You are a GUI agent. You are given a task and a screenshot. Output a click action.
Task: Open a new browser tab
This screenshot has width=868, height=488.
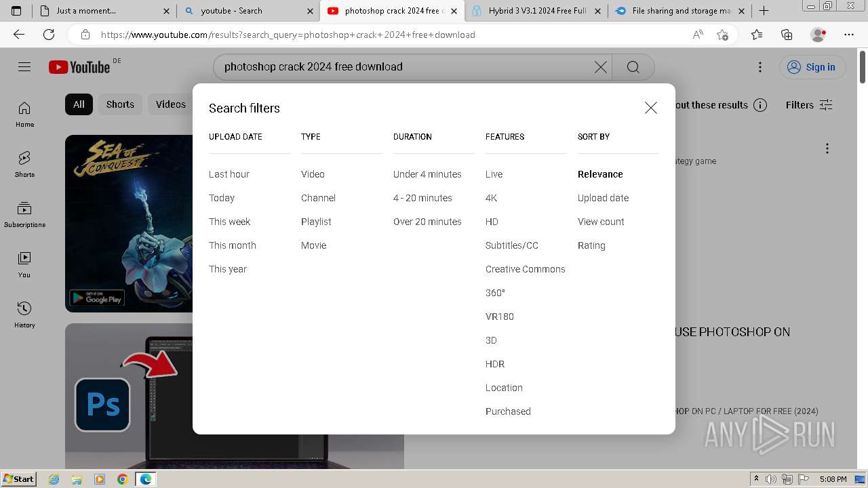(764, 11)
